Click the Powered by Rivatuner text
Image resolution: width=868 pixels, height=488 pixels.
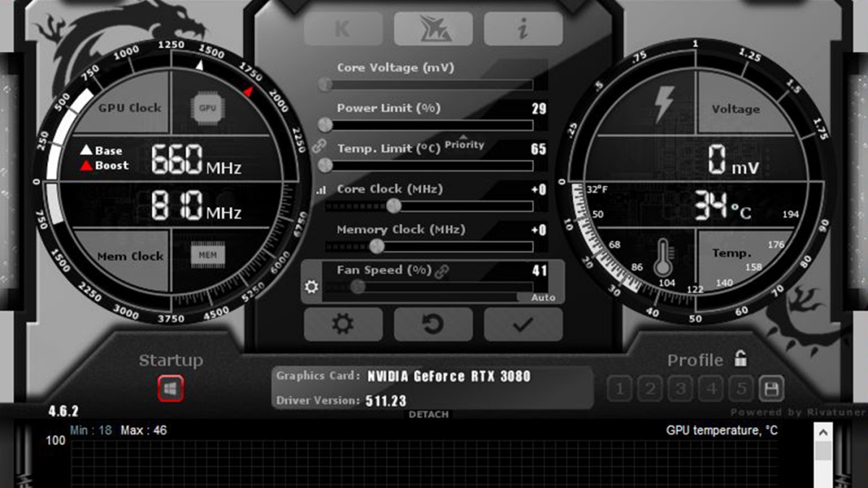pos(797,412)
